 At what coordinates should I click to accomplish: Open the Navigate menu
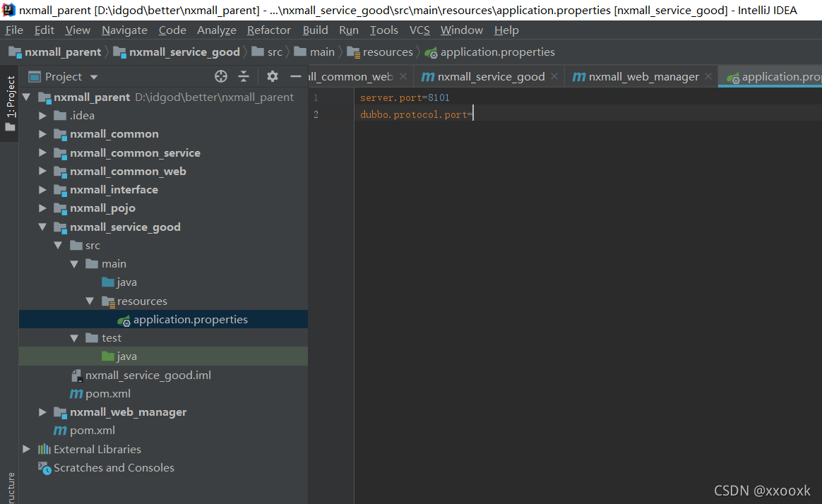124,30
